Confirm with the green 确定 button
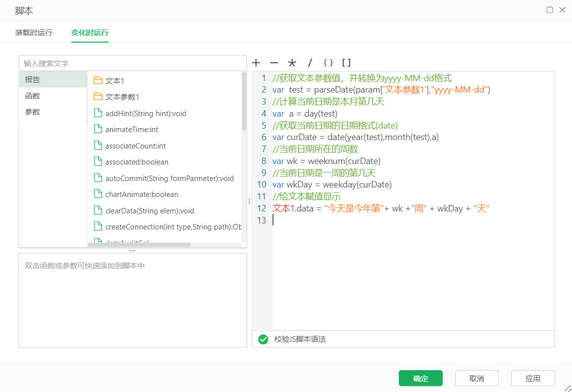 [421, 378]
